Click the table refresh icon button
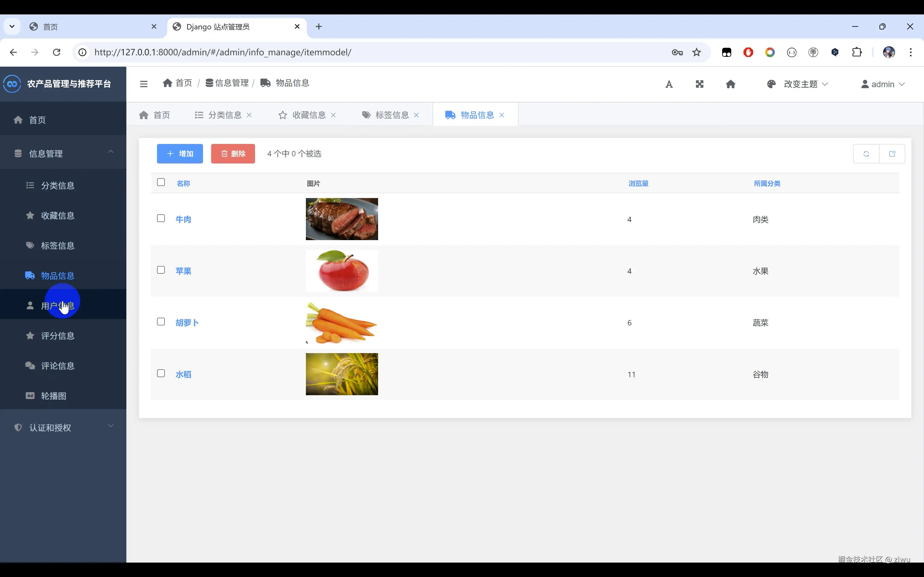 click(866, 154)
